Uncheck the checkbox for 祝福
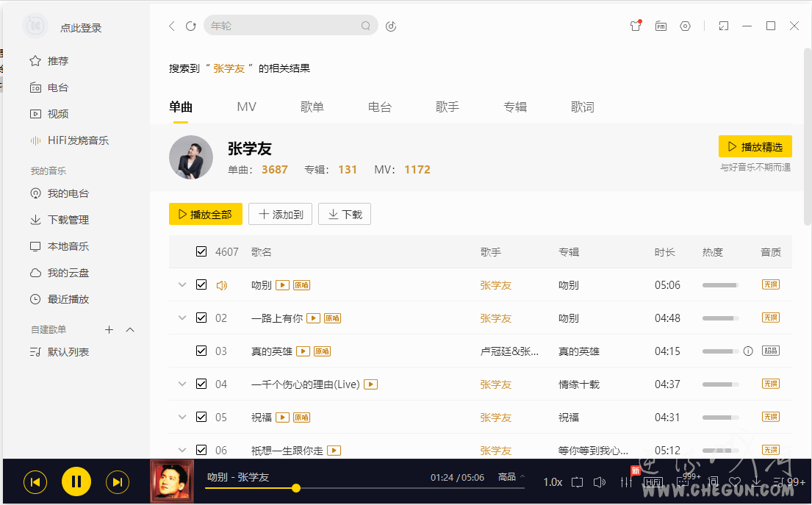Image resolution: width=812 pixels, height=505 pixels. [x=201, y=418]
